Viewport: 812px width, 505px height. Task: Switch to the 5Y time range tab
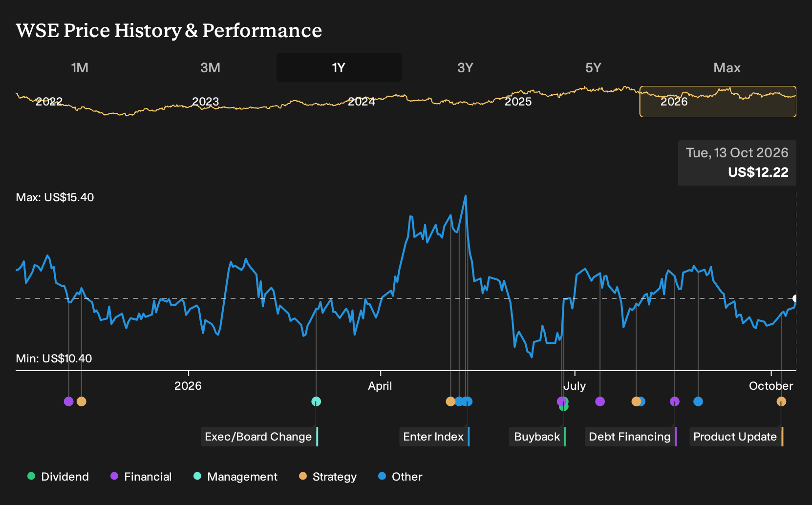click(593, 67)
